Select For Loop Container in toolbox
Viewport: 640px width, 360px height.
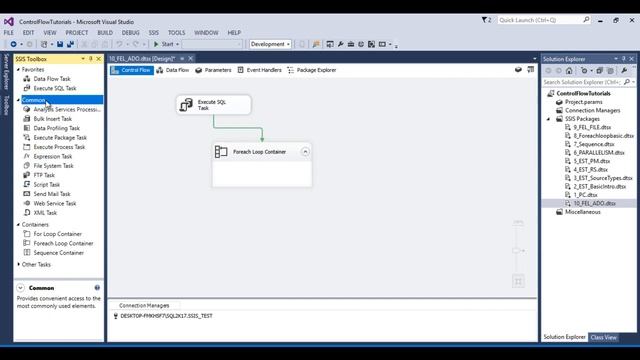(58, 234)
